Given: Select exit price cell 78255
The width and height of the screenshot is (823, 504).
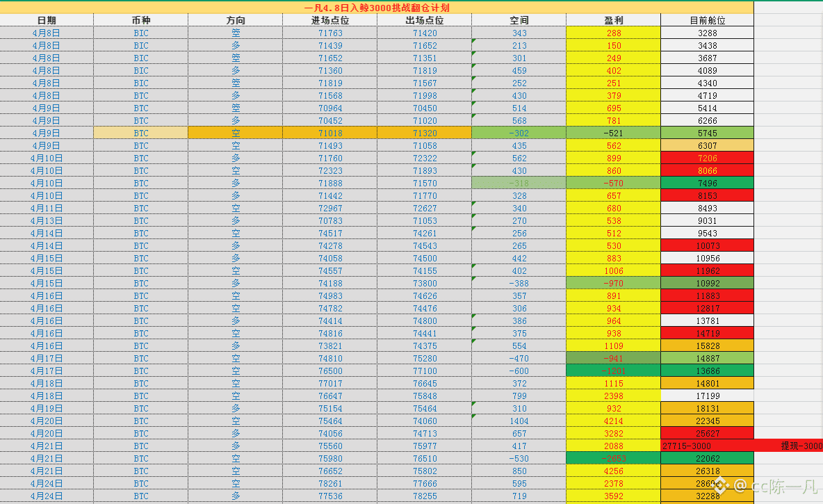Looking at the screenshot, I should 424,496.
